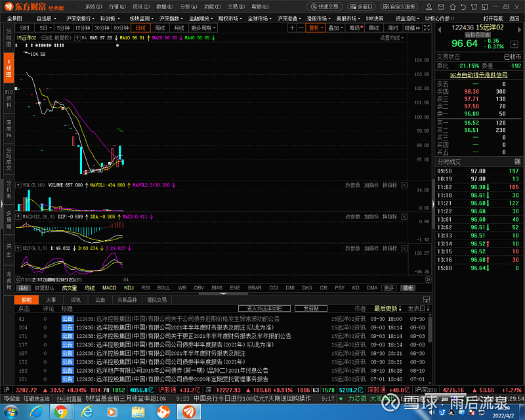This screenshot has height=420, width=525.
Task: Toggle fullscreen chart icon
Action: coord(427,28)
